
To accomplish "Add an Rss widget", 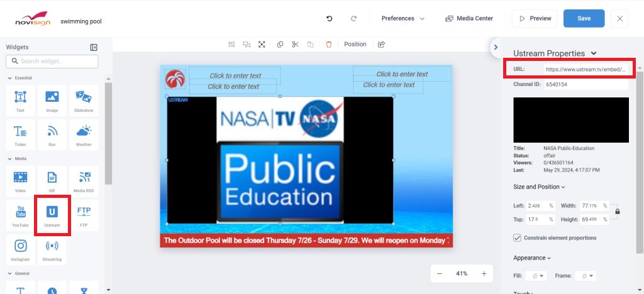I will 52,135.
